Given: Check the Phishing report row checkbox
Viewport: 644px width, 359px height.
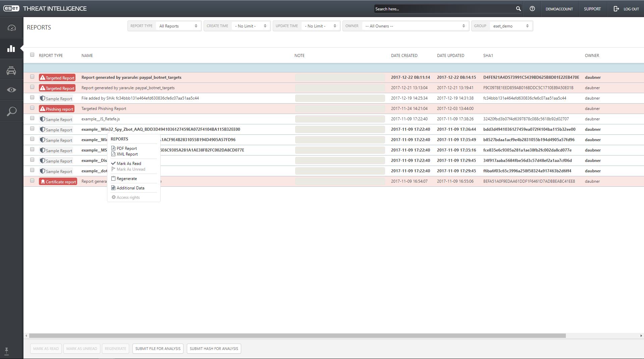Looking at the screenshot, I should coord(32,108).
